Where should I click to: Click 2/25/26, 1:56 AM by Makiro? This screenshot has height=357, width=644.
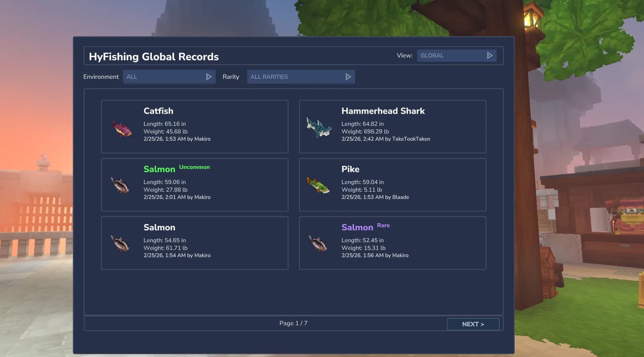[x=375, y=256]
